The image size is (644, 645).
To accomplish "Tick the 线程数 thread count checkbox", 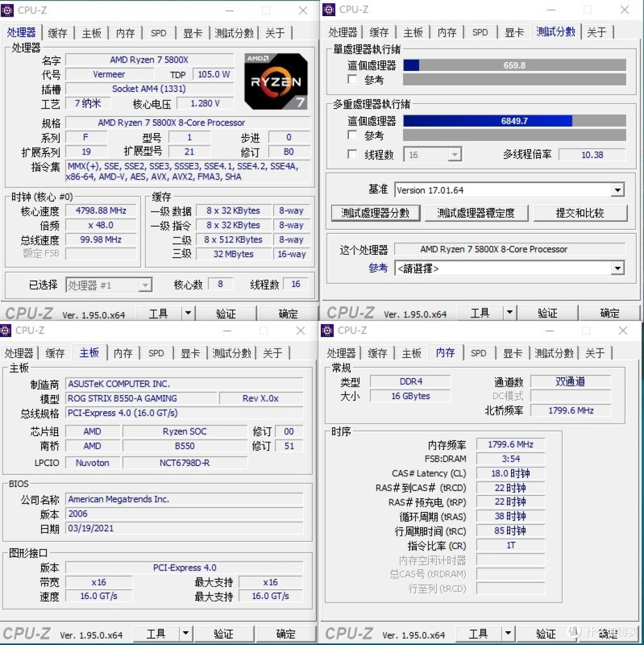I will [x=352, y=155].
